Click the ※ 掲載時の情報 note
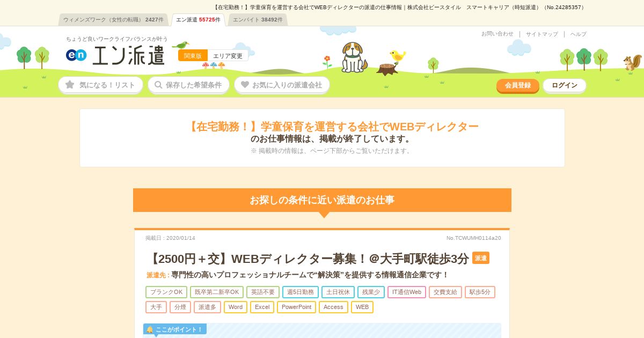This screenshot has width=644, height=338. click(x=332, y=151)
